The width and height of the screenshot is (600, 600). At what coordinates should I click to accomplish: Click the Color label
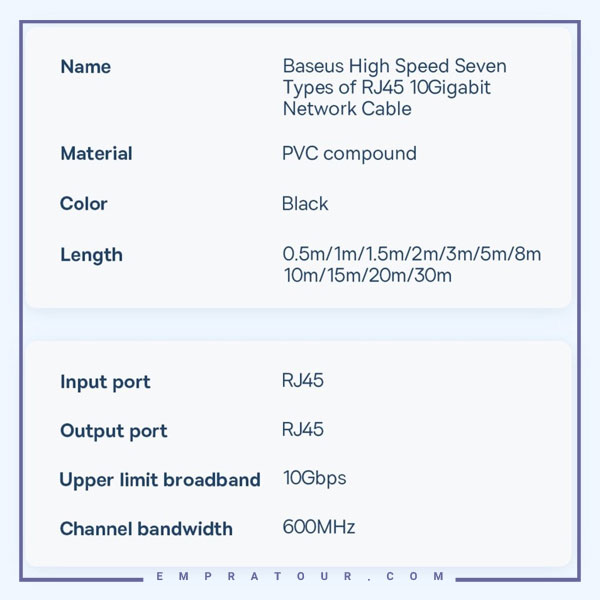pos(83,204)
